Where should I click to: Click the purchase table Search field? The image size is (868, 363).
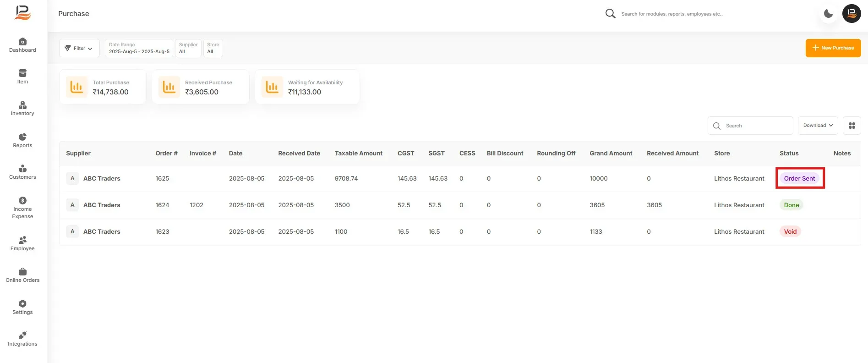[750, 126]
